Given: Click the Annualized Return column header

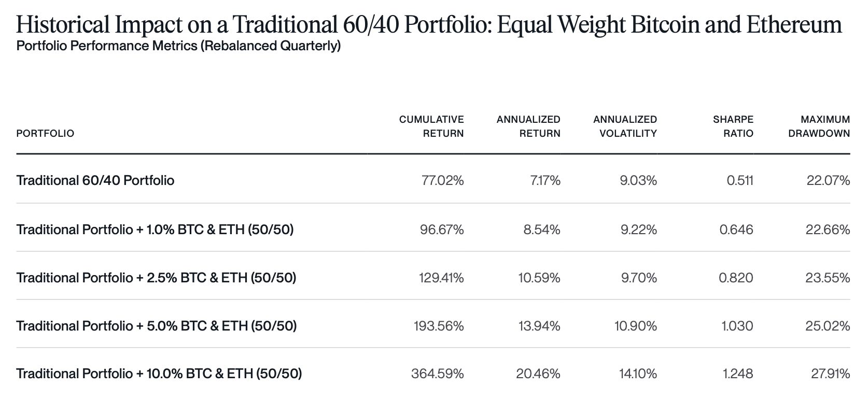Looking at the screenshot, I should coord(528,126).
